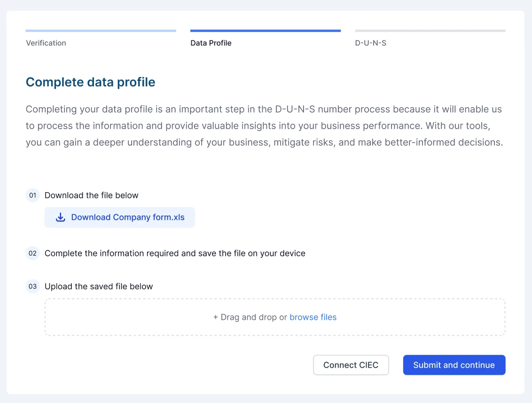Click "Complete the information required" instruction text
The image size is (532, 403).
[x=175, y=254]
